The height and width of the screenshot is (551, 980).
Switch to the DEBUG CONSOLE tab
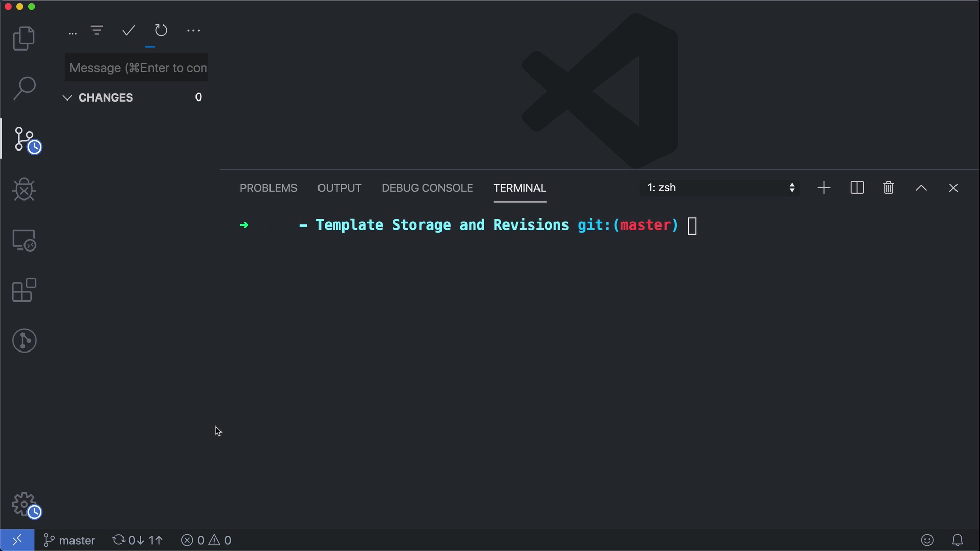tap(427, 188)
